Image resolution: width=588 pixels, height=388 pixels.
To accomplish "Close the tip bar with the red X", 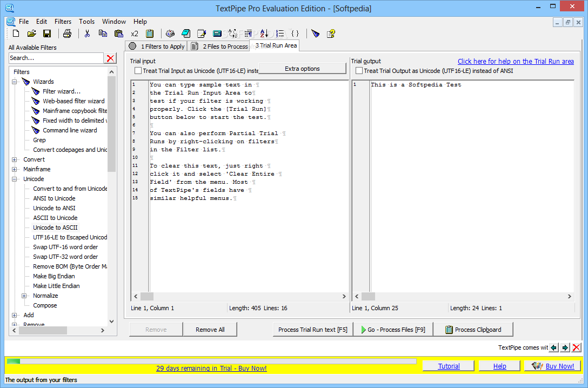I will [x=576, y=347].
